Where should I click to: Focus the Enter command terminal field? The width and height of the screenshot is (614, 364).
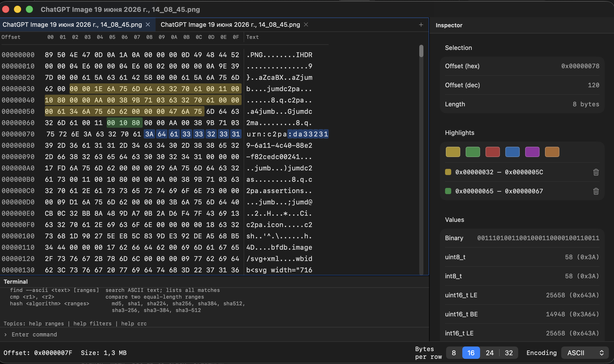pyautogui.click(x=214, y=334)
